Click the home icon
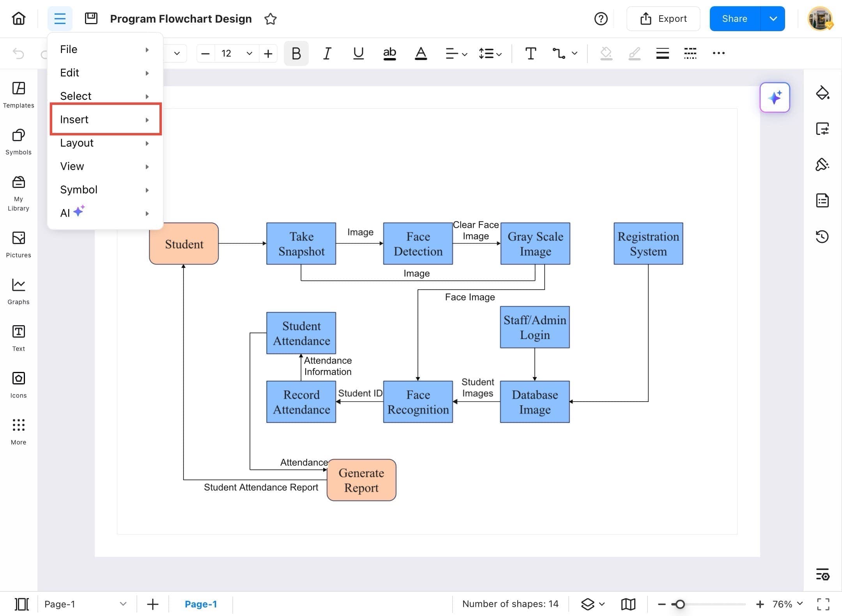The image size is (842, 616). 19,18
